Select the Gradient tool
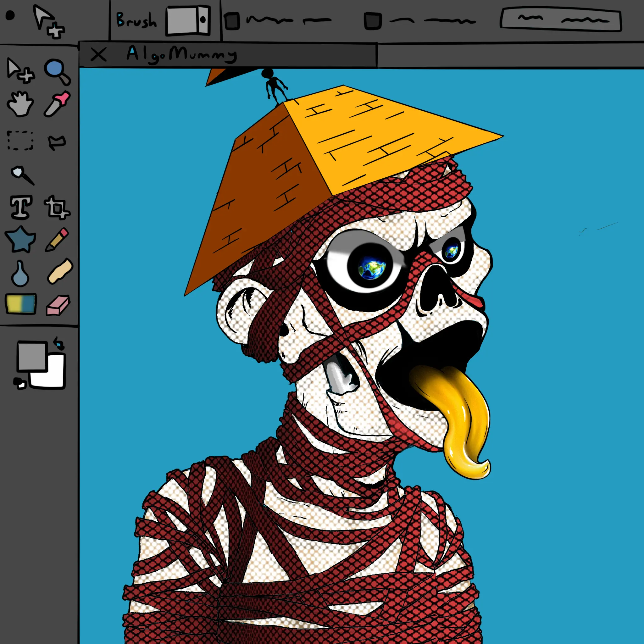This screenshot has height=644, width=644. [x=21, y=303]
